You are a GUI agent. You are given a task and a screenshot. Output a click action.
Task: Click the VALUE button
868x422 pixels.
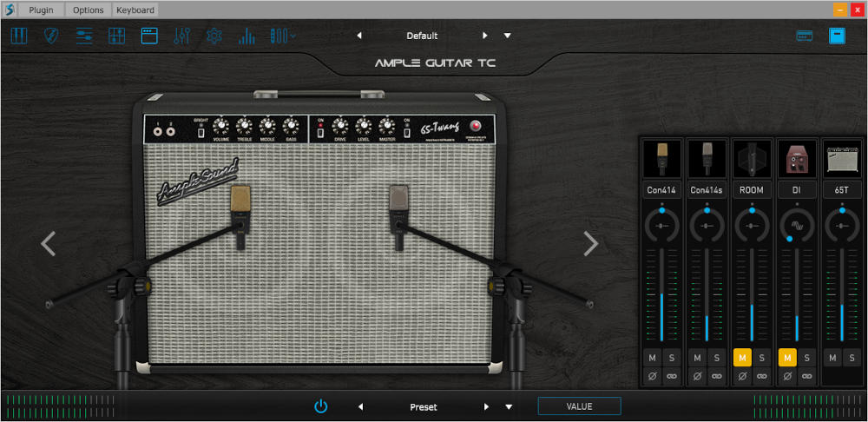[x=579, y=406]
